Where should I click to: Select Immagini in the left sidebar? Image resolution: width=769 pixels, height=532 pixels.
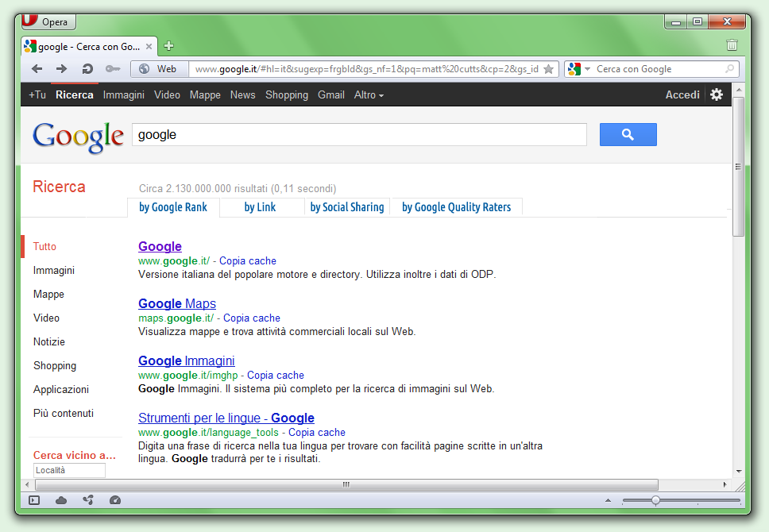click(54, 271)
